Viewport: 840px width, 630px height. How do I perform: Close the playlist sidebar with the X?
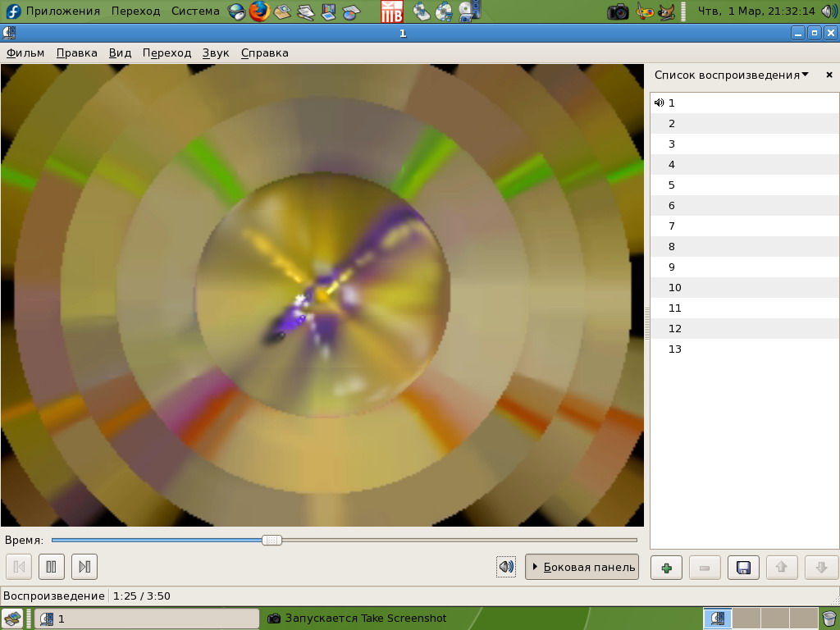[829, 75]
